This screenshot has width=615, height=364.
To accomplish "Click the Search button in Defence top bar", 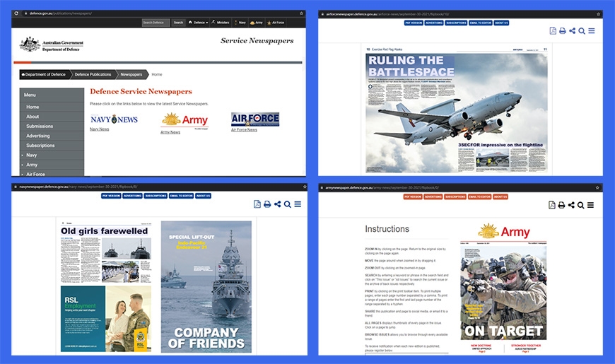I will click(178, 23).
